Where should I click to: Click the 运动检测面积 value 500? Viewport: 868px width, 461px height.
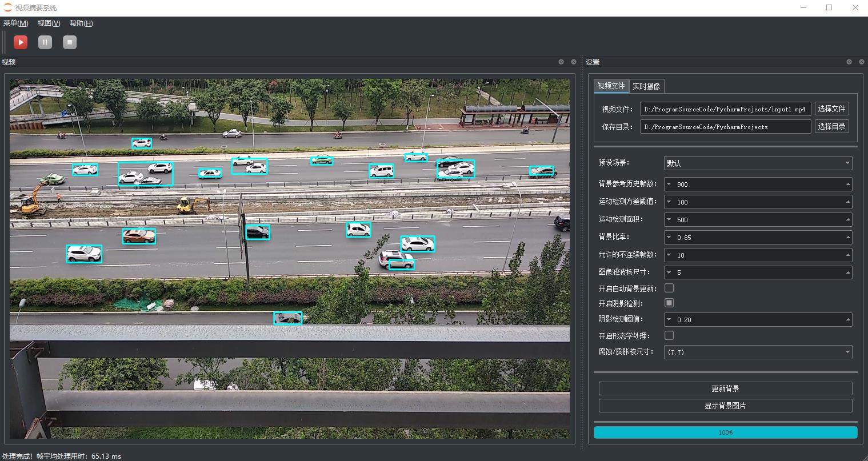click(682, 220)
